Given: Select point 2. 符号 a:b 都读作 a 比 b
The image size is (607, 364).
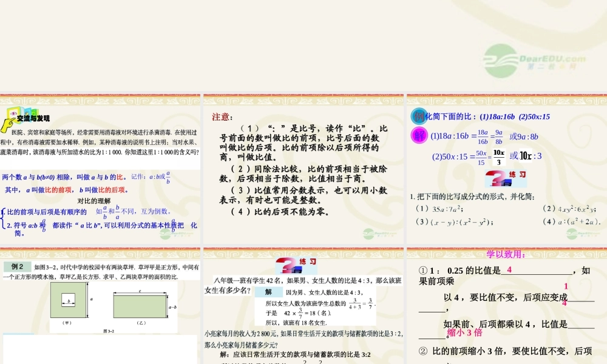Looking at the screenshot, I should [x=102, y=227].
